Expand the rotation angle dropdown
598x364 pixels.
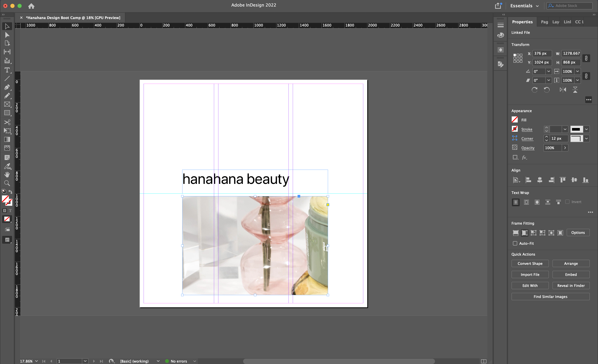549,71
